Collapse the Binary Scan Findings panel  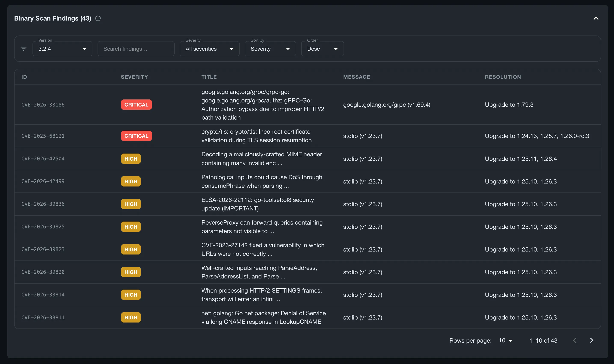pyautogui.click(x=596, y=18)
